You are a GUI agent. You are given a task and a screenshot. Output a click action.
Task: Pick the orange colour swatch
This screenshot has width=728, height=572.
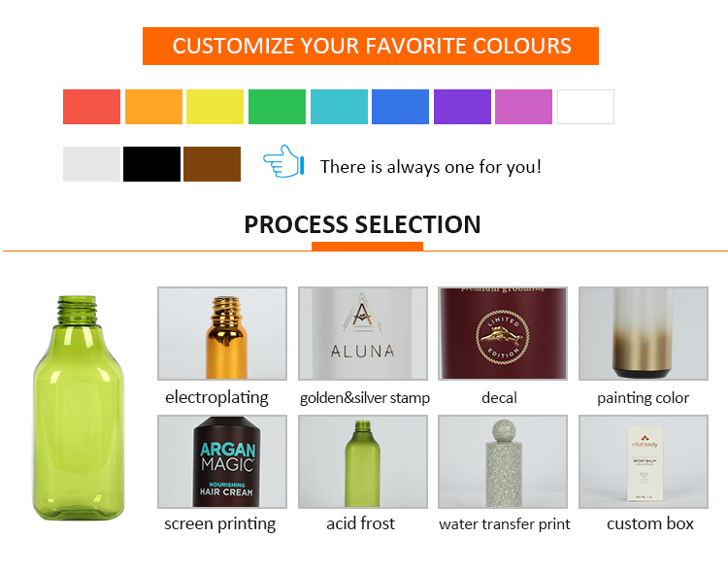coord(153,107)
